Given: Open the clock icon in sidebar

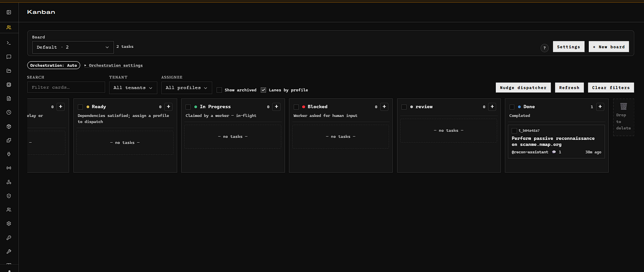Looking at the screenshot, I should coord(9,112).
